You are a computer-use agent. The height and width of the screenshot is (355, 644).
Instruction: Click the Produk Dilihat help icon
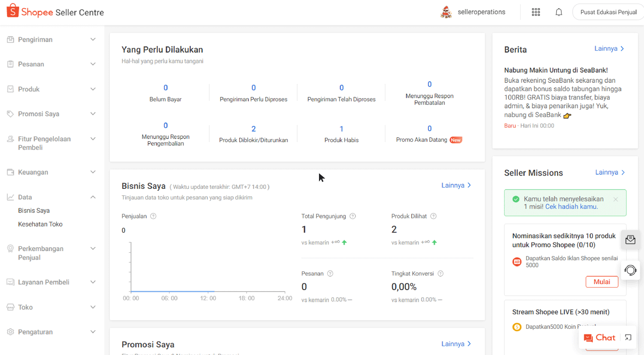tap(434, 216)
